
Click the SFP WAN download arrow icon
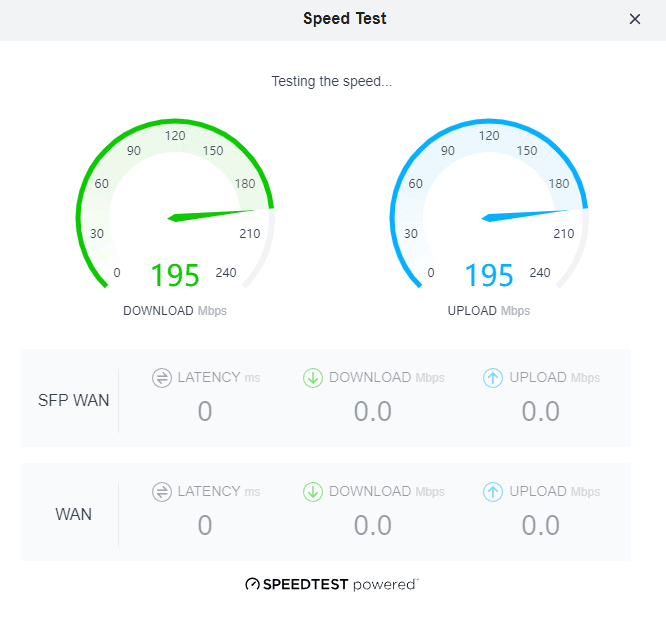tap(313, 378)
